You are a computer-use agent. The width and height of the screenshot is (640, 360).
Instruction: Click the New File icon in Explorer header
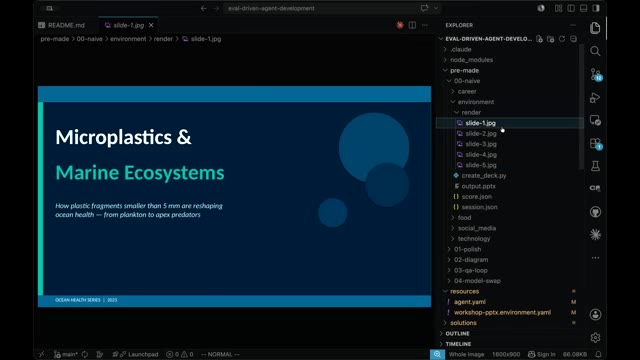(x=540, y=39)
